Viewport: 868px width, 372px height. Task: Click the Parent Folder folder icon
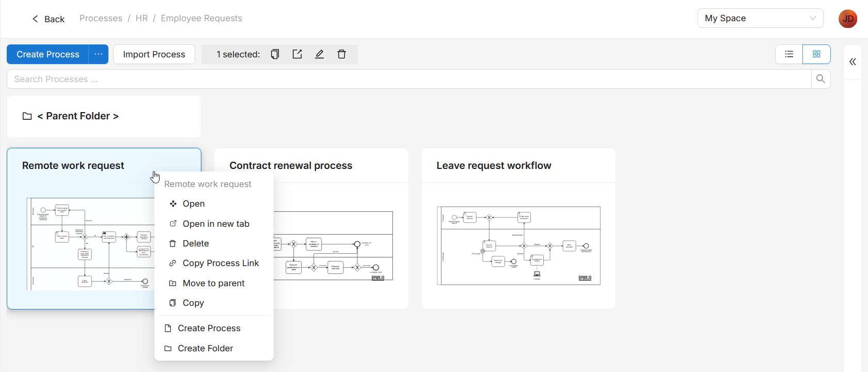27,116
